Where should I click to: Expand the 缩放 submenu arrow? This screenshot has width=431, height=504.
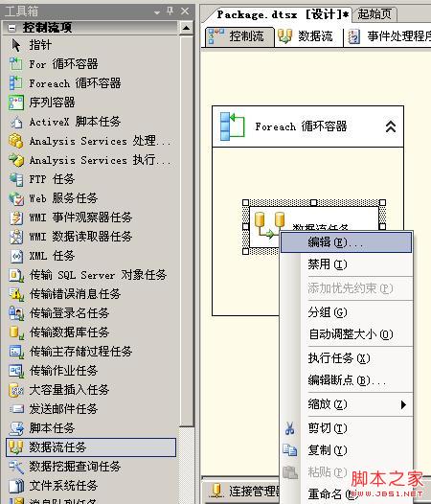click(403, 404)
